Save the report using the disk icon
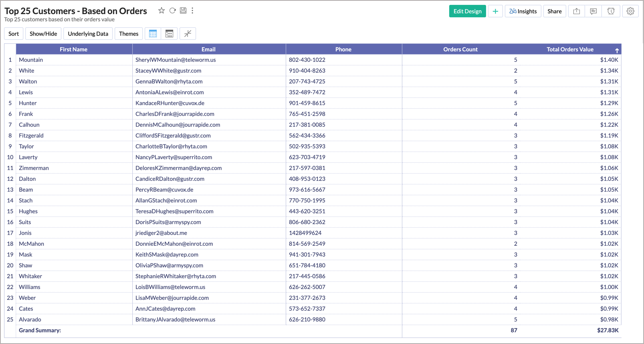The image size is (644, 344). tap(183, 11)
